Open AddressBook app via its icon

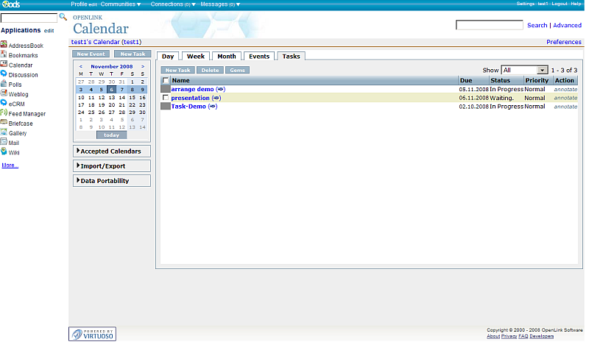click(4, 46)
